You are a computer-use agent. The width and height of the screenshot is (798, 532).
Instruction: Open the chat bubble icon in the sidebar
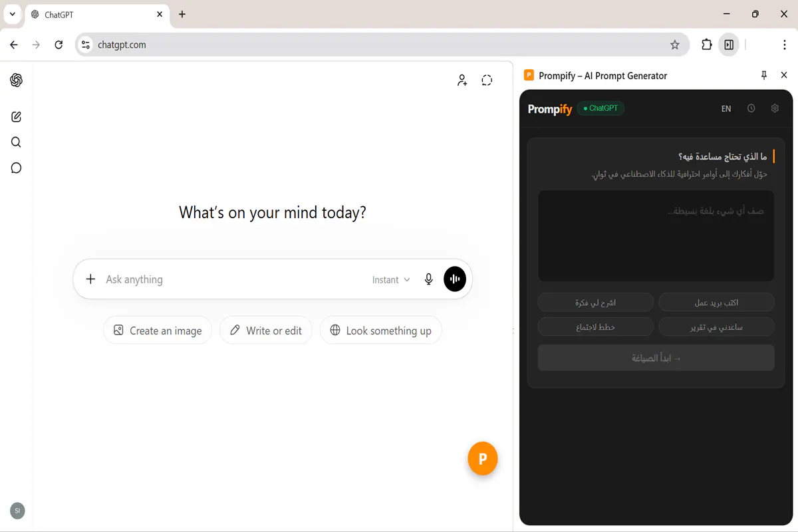click(17, 168)
